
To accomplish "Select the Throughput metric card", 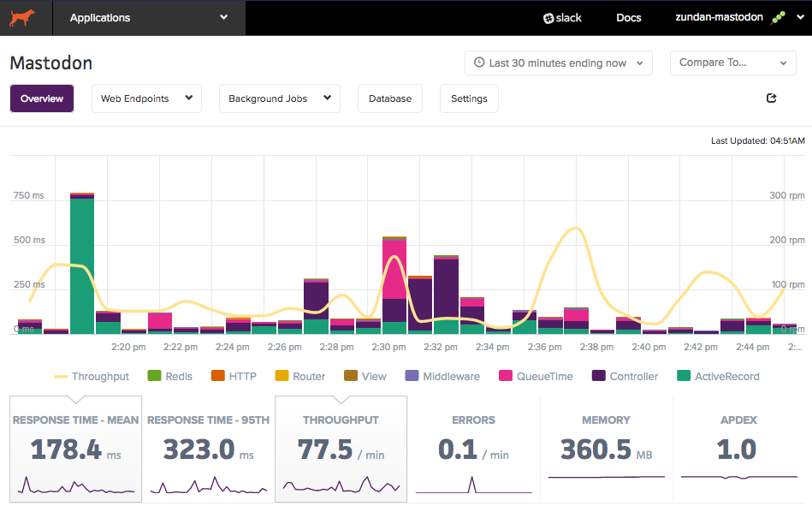I will (x=341, y=449).
